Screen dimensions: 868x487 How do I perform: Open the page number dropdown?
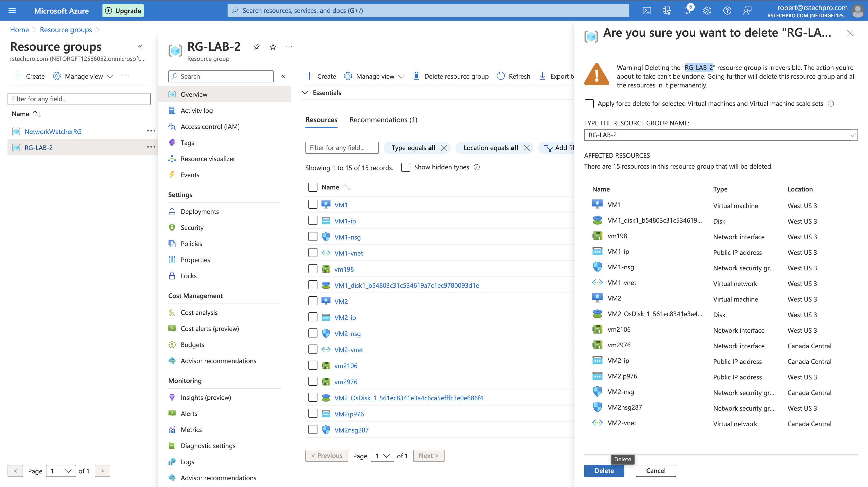click(x=382, y=456)
